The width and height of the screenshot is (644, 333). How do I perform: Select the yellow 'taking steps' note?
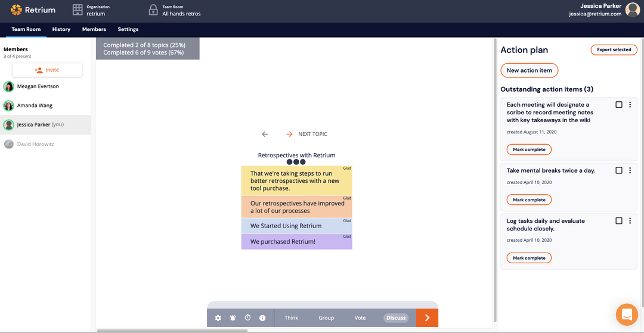(296, 181)
